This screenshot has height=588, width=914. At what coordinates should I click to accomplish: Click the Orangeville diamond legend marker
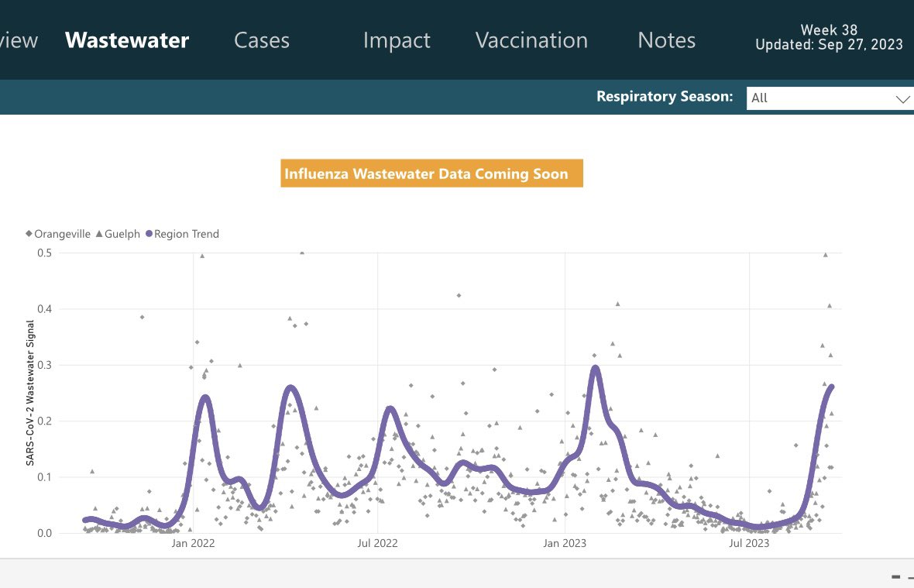29,233
